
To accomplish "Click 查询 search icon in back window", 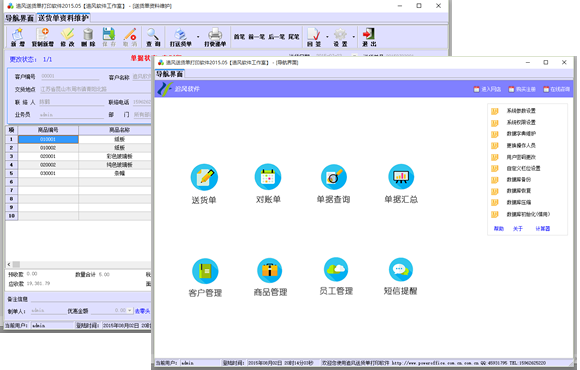I will click(x=153, y=37).
